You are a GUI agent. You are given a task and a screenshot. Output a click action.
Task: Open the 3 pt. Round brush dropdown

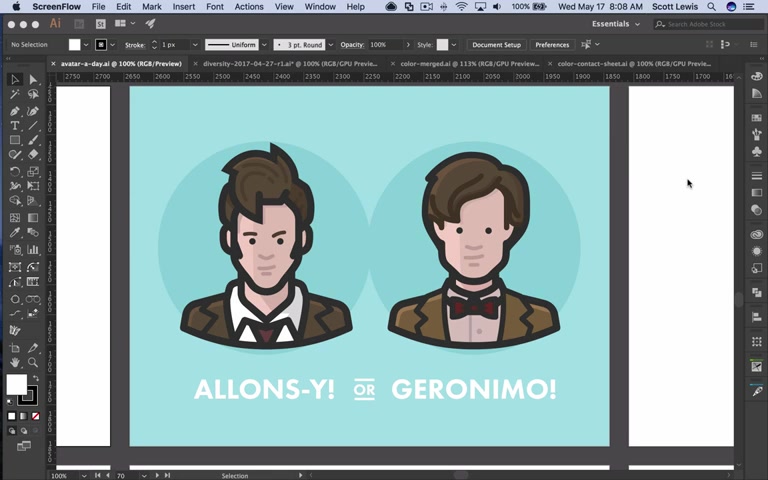tap(331, 45)
